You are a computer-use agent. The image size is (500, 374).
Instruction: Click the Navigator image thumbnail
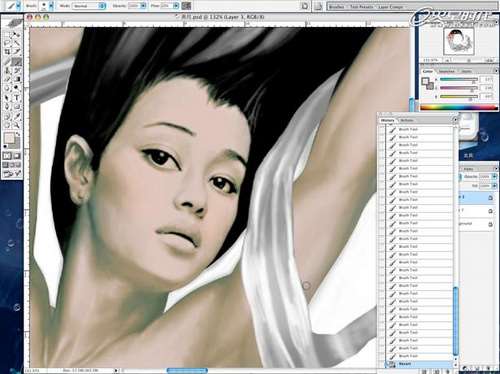tap(459, 41)
